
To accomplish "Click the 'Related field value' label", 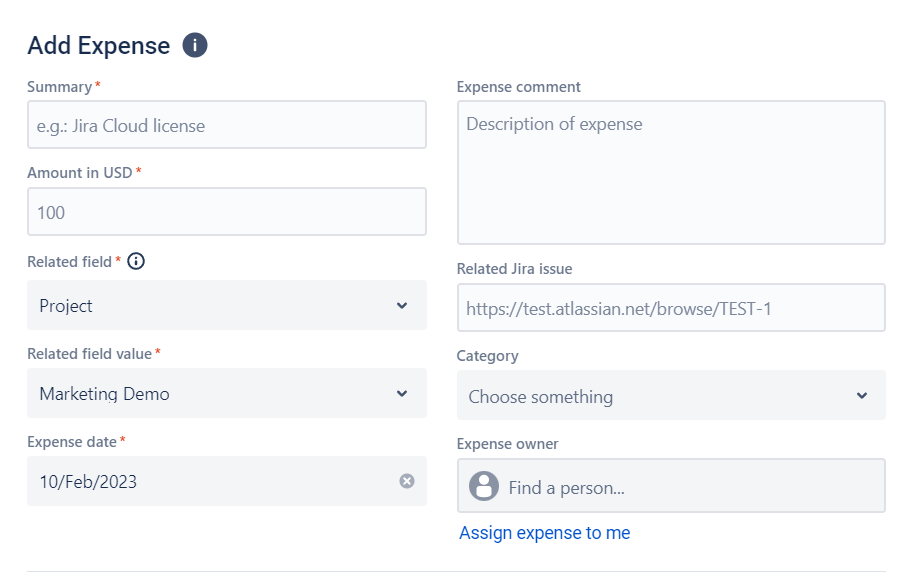I will pyautogui.click(x=89, y=354).
